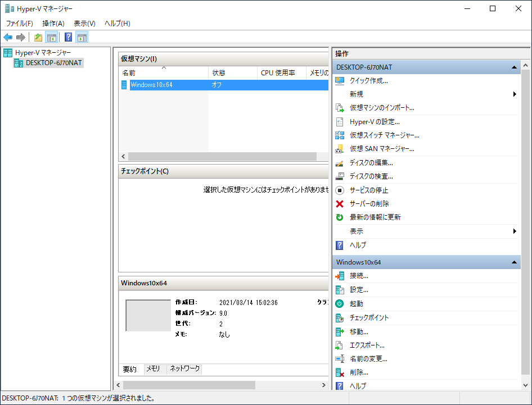Click the Back arrow toolbar icon
The height and width of the screenshot is (405, 532).
[x=8, y=37]
